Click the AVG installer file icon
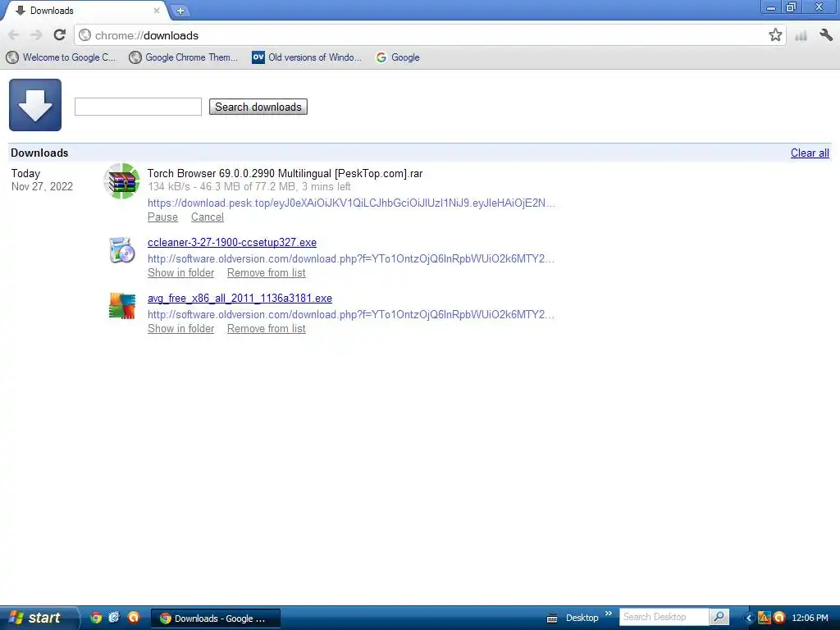Image resolution: width=840 pixels, height=630 pixels. tap(122, 306)
